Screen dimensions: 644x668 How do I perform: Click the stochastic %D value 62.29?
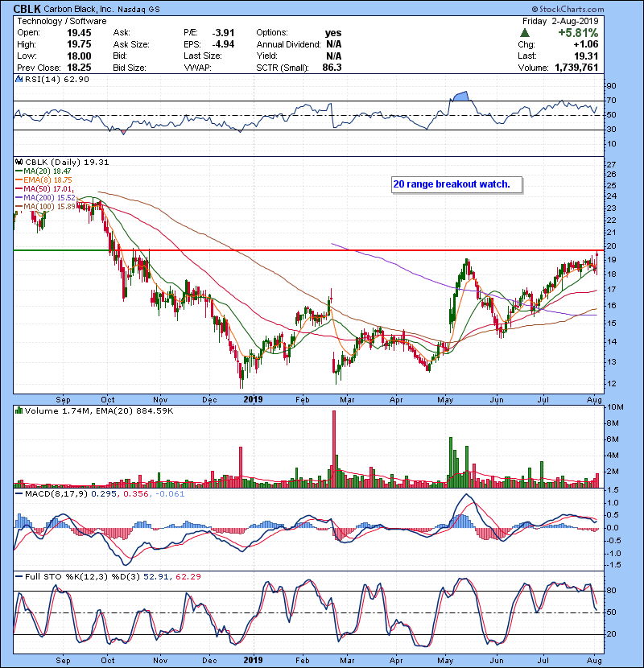tap(188, 577)
